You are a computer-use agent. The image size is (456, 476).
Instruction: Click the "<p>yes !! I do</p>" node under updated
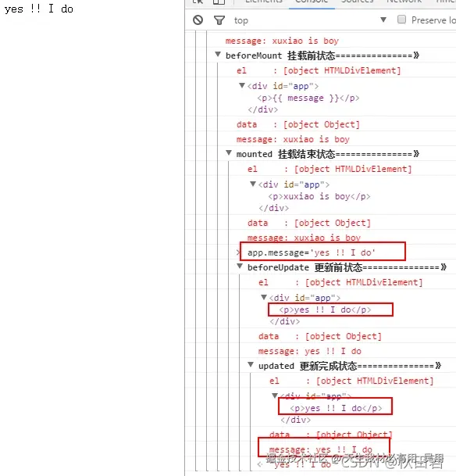point(336,408)
